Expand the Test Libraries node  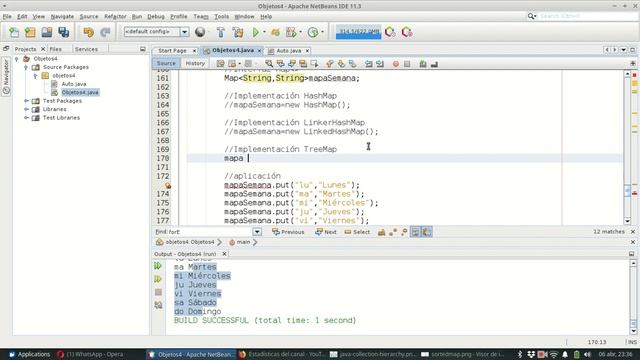(26, 118)
